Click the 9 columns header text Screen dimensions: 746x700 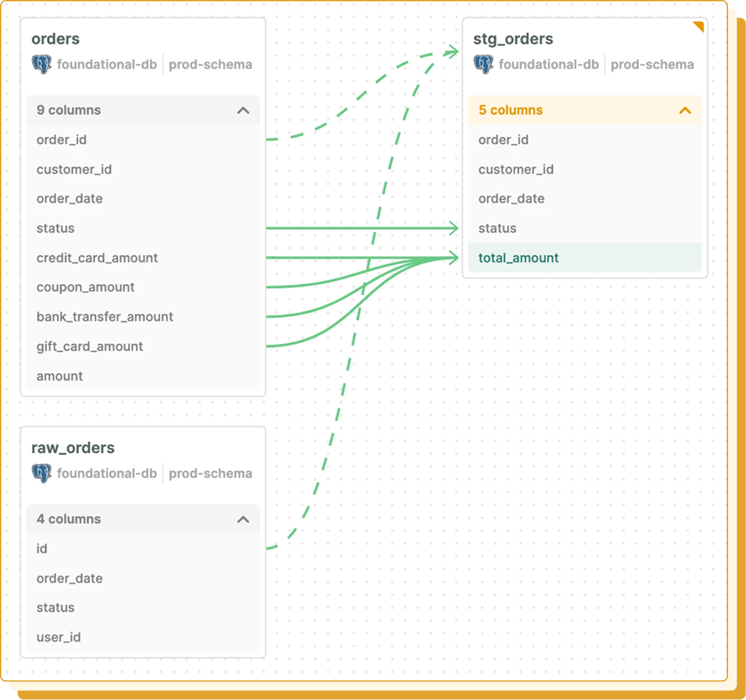coord(68,110)
